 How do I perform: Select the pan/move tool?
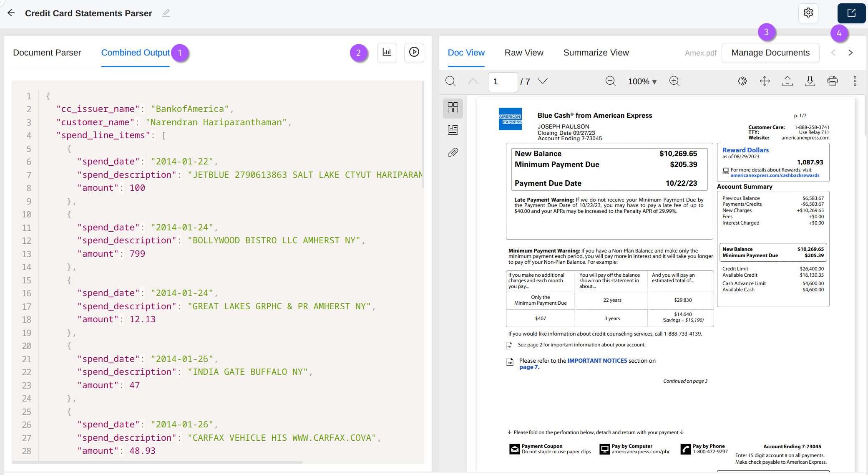[x=765, y=81]
